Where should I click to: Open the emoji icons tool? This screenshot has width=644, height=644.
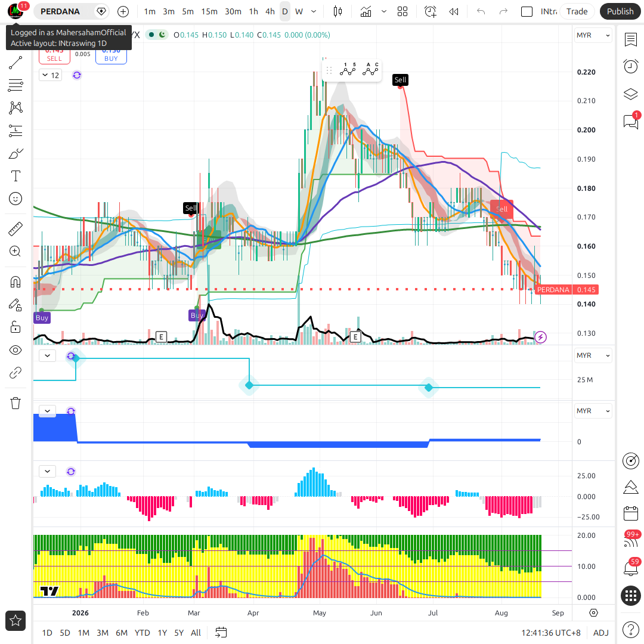pos(15,199)
